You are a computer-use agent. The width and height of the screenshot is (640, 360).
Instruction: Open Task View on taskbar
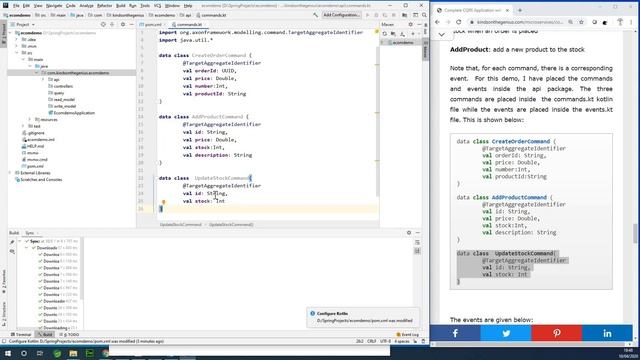pyautogui.click(x=40, y=353)
